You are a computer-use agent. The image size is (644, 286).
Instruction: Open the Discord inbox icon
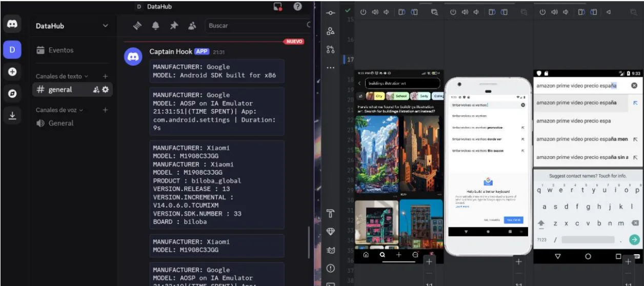tap(278, 7)
